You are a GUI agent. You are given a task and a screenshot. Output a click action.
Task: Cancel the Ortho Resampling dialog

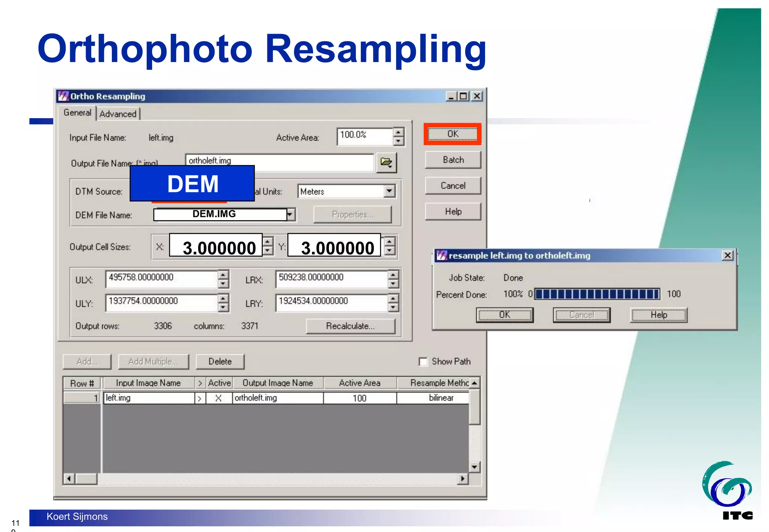(453, 186)
